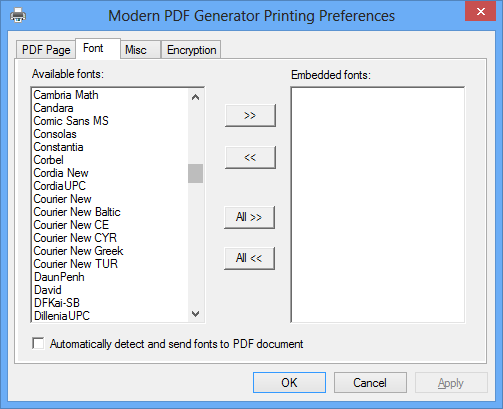Click the Cancel button
This screenshot has height=409, width=503.
pyautogui.click(x=370, y=382)
